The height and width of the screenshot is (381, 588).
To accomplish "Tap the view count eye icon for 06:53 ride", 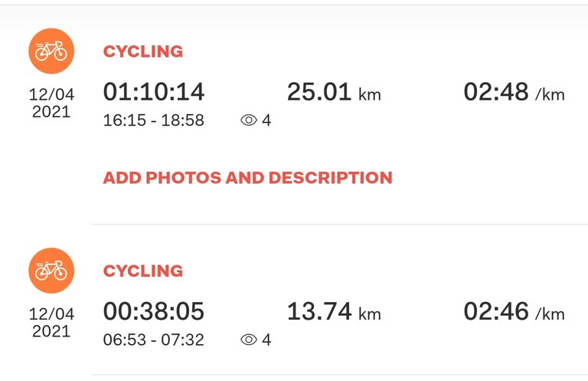I will 249,340.
